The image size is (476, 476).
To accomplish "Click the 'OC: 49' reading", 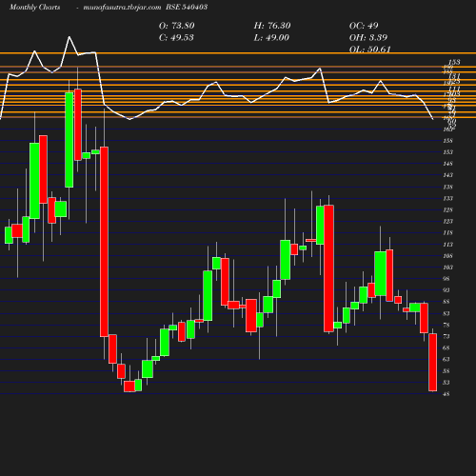I will (x=364, y=26).
